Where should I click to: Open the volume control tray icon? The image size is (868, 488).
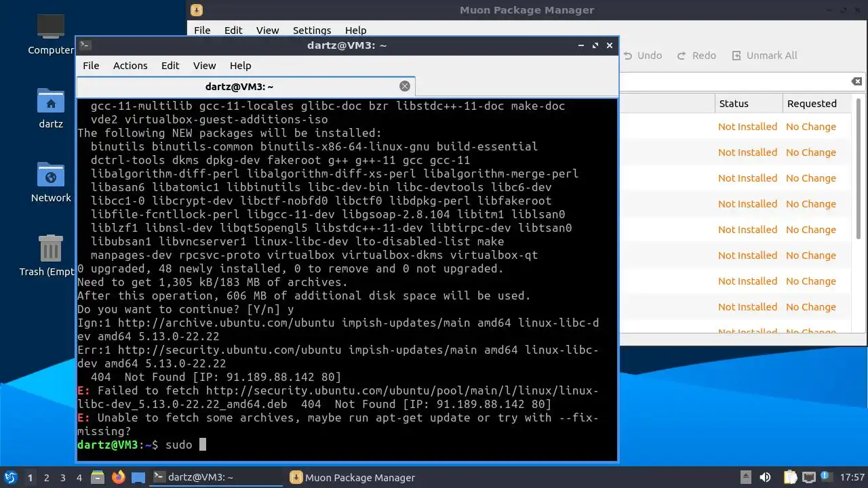[766, 477]
